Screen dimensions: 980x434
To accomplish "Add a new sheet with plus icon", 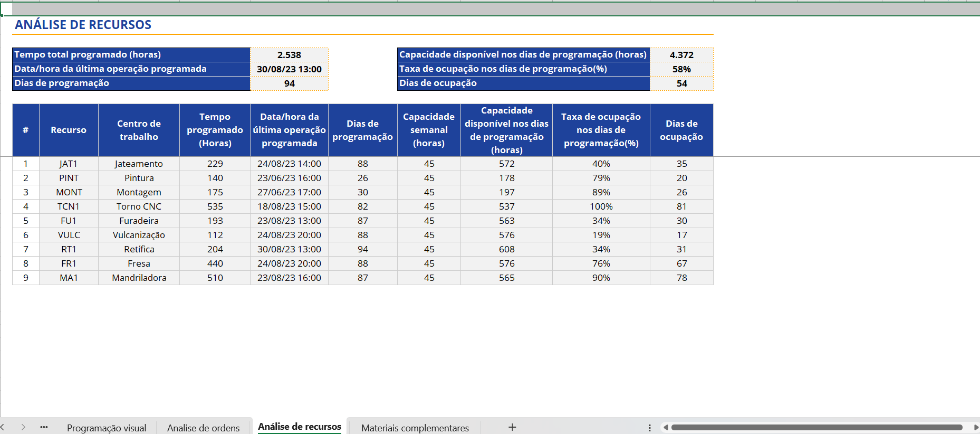I will click(512, 427).
